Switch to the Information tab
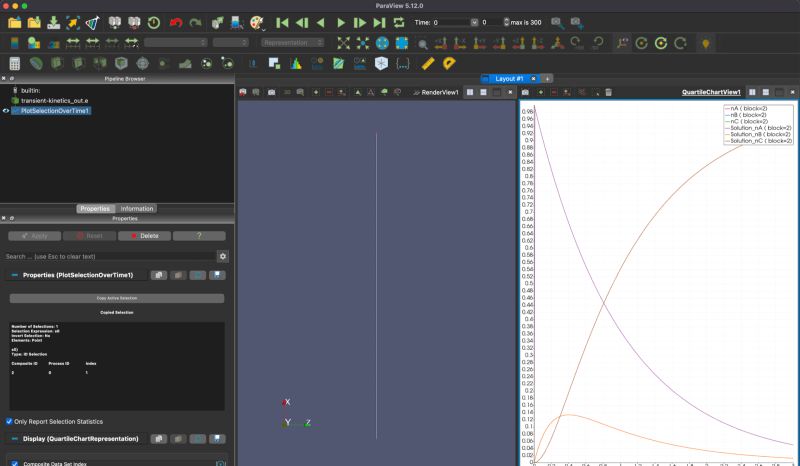The height and width of the screenshot is (466, 800). (137, 209)
